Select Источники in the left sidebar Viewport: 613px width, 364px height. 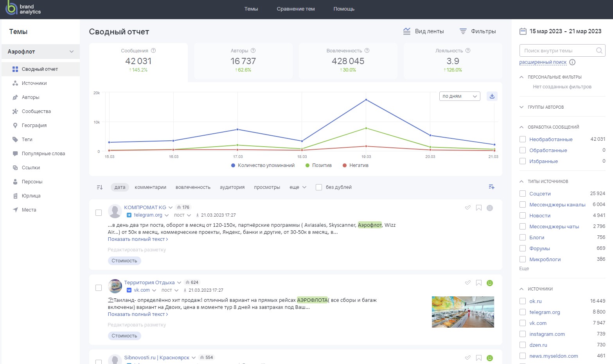[x=34, y=83]
